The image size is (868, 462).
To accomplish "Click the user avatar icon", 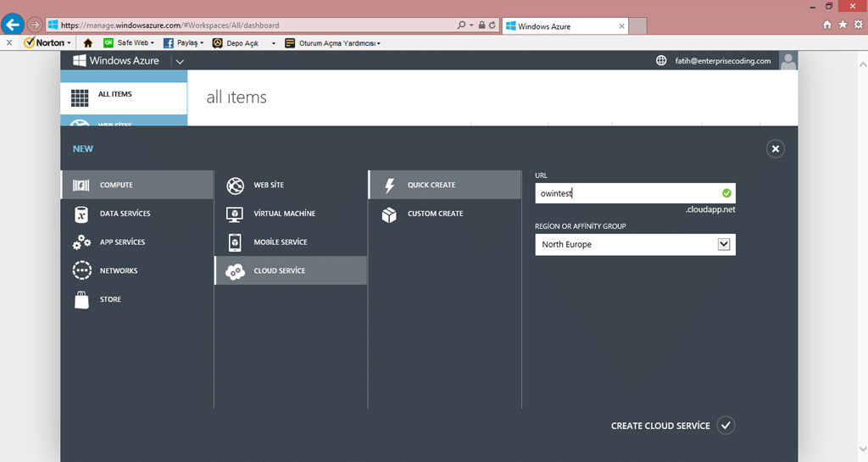I will [x=788, y=60].
